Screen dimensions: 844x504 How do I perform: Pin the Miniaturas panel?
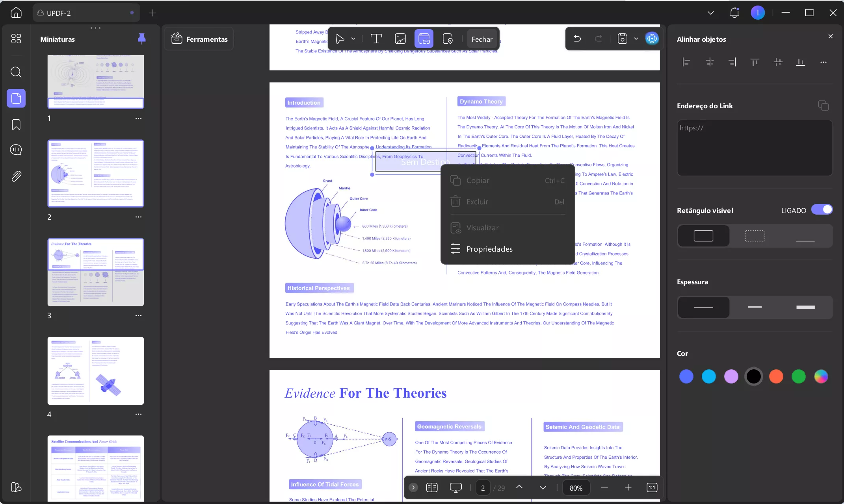click(x=141, y=39)
